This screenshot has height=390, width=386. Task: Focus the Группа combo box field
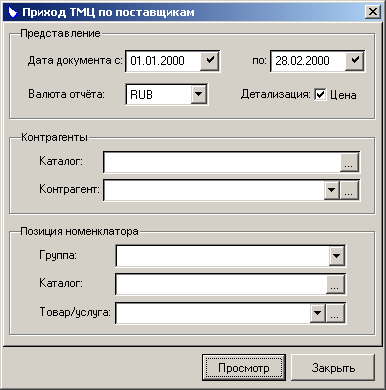pos(223,256)
